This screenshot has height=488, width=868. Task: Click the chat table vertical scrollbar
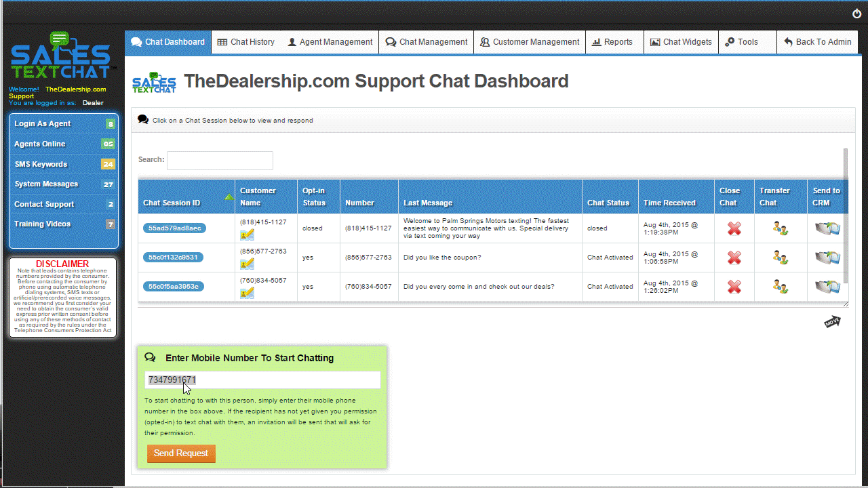coord(845,217)
